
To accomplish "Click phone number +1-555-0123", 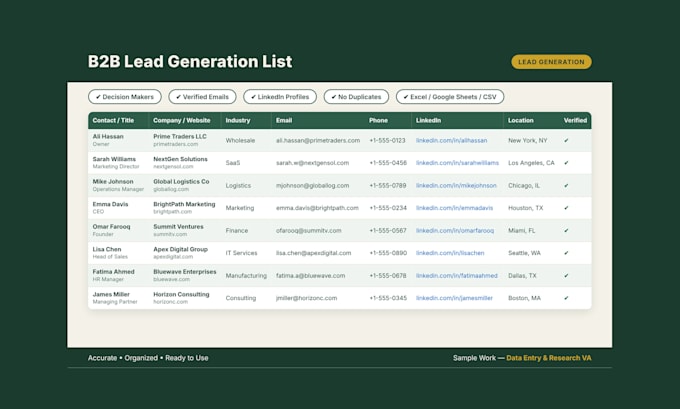I will [x=388, y=141].
